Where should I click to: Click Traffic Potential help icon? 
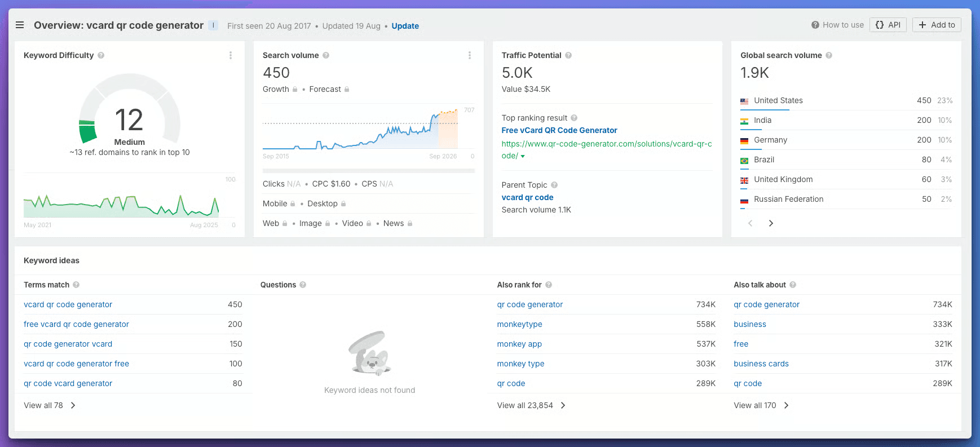tap(568, 55)
